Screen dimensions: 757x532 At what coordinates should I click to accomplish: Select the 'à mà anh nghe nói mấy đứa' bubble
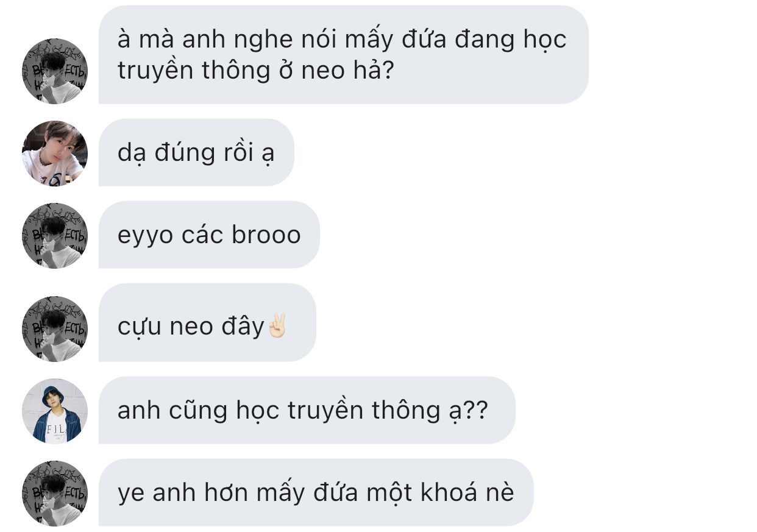(343, 55)
